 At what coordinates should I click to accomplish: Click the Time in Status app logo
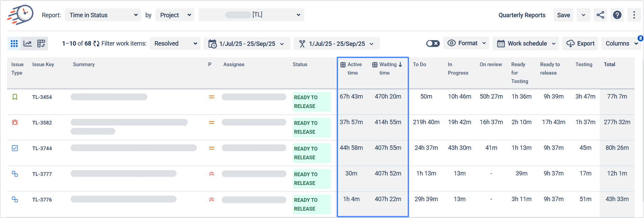pyautogui.click(x=20, y=15)
